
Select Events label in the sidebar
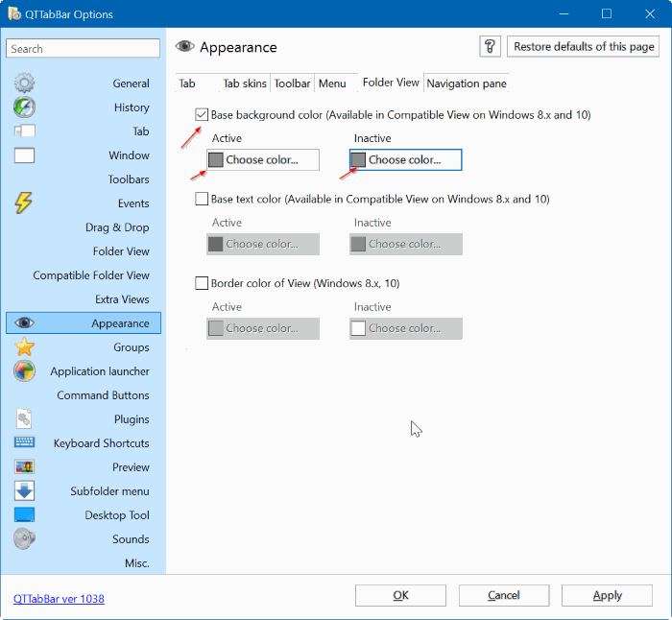tap(133, 203)
